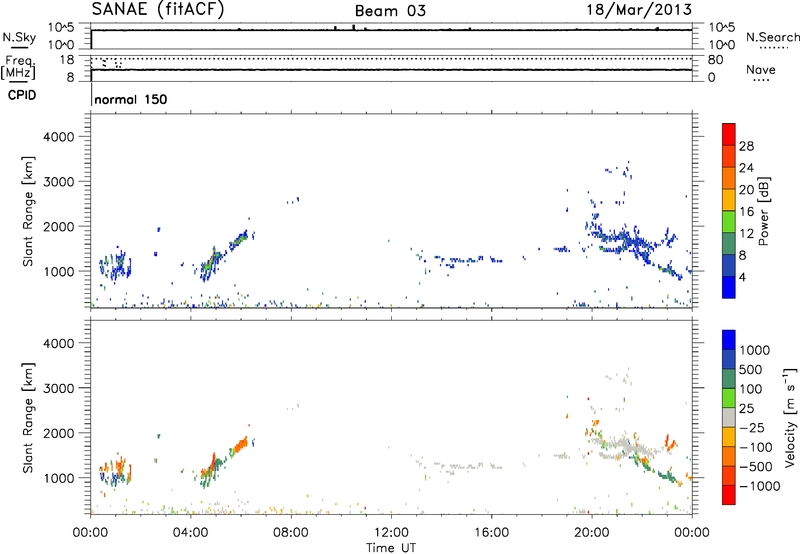Click Slant Range label of power panel

(28, 211)
